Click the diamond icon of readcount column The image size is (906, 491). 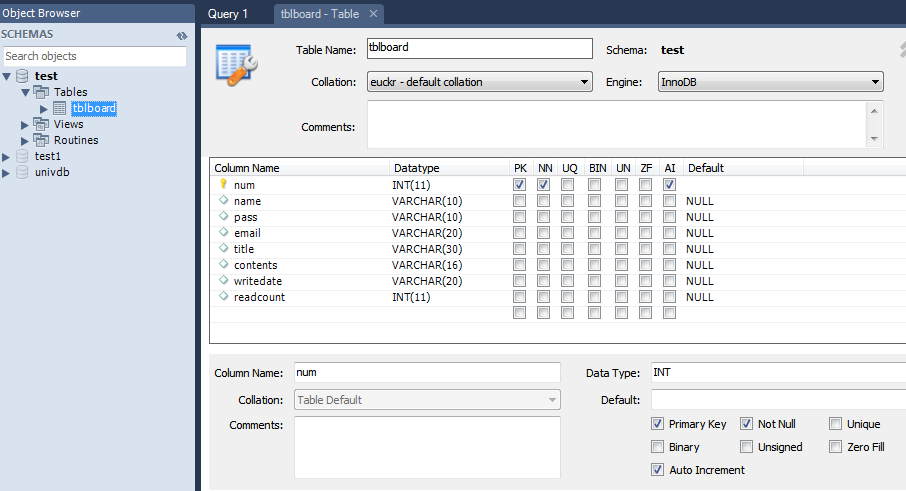pyautogui.click(x=224, y=296)
